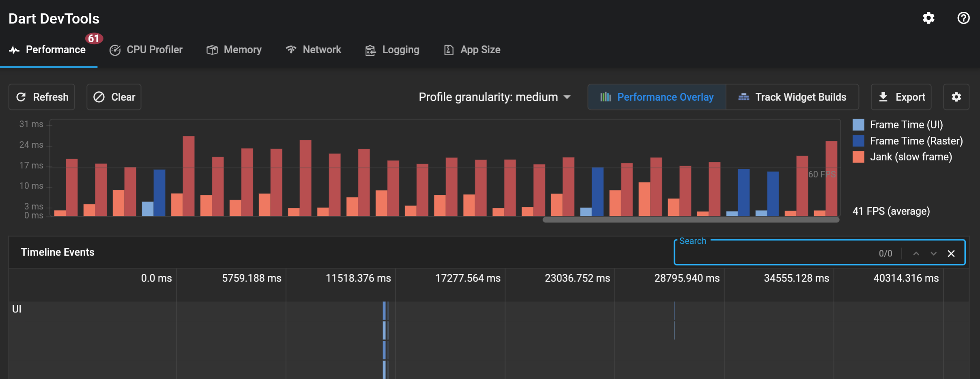
Task: Click the Frame Time (Raster) legend swatch
Action: pyautogui.click(x=858, y=141)
